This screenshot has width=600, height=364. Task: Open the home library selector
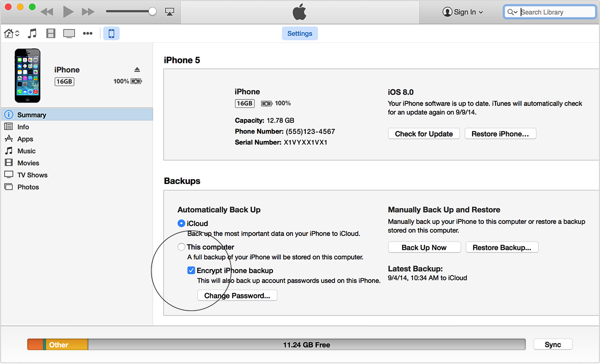12,33
